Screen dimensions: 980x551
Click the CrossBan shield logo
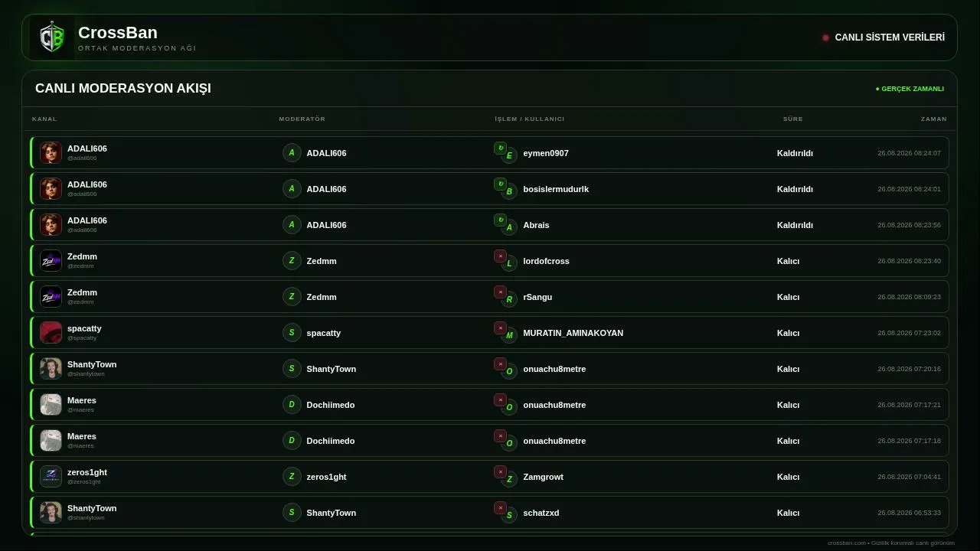coord(51,37)
